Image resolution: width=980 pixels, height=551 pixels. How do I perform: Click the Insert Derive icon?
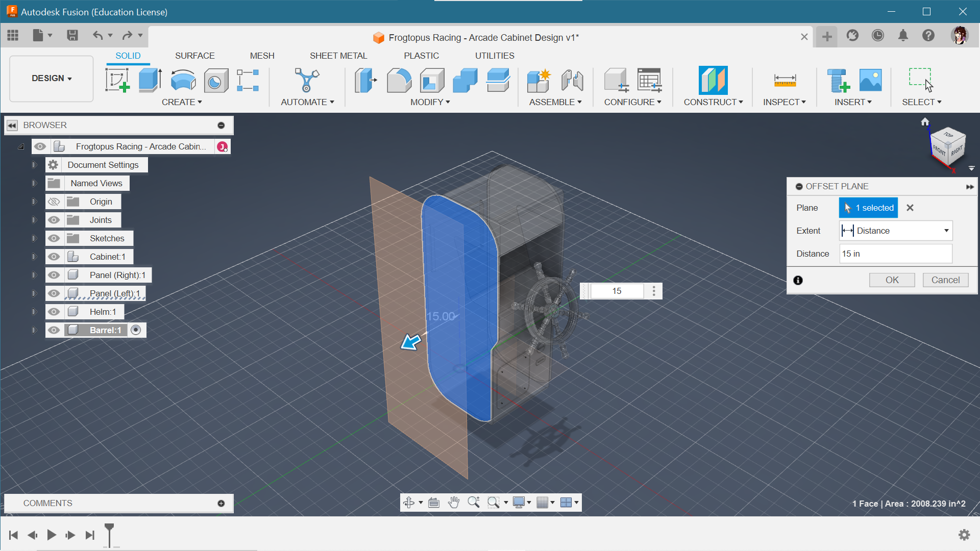coord(838,80)
